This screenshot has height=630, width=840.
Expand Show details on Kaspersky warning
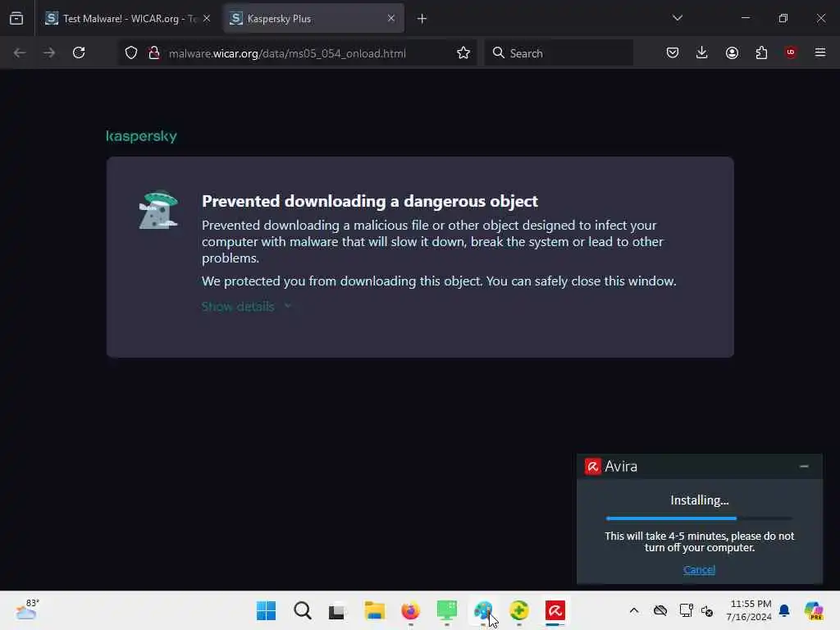[238, 307]
